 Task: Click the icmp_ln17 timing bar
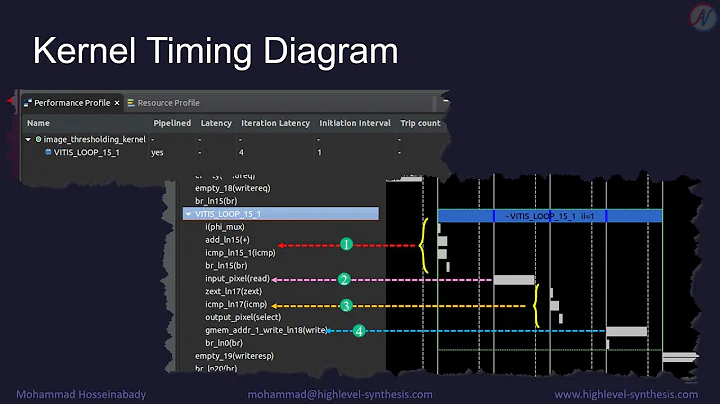pos(555,305)
